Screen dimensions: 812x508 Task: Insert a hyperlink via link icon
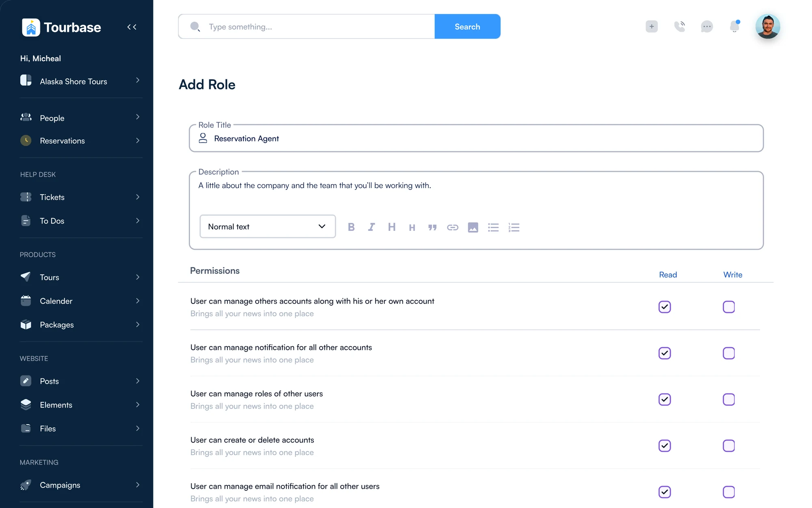pyautogui.click(x=453, y=227)
